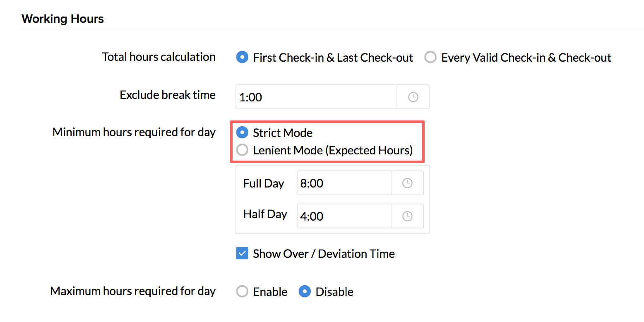Open the Full Day time picker clock
The height and width of the screenshot is (322, 644).
tap(407, 183)
